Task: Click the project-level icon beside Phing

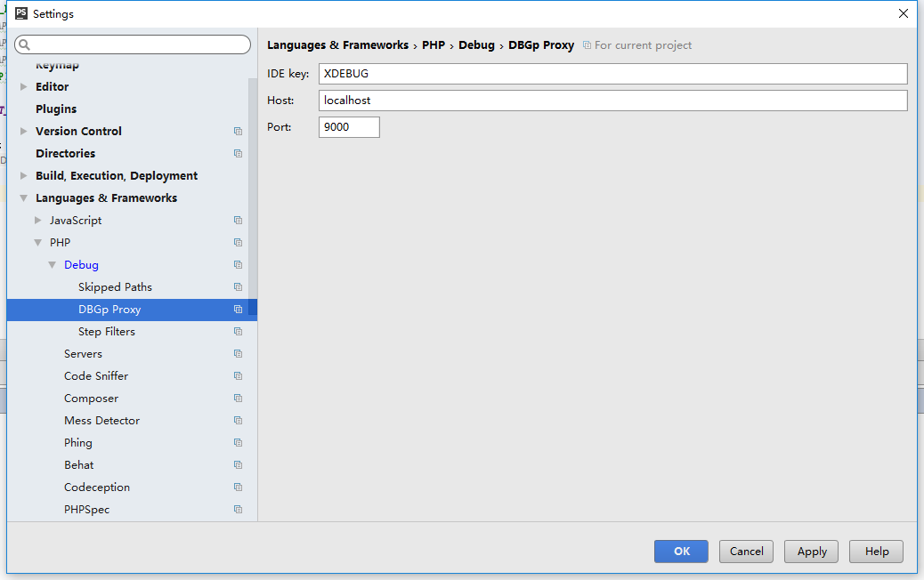Action: coord(238,443)
